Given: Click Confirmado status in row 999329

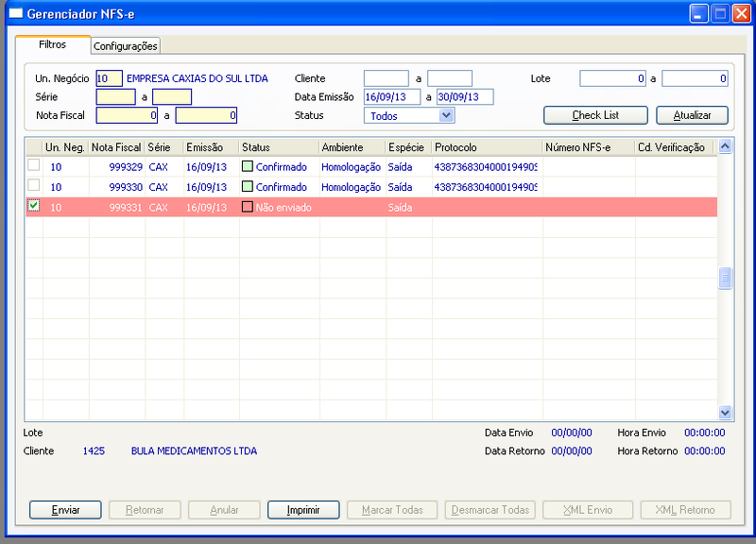Looking at the screenshot, I should pyautogui.click(x=282, y=167).
